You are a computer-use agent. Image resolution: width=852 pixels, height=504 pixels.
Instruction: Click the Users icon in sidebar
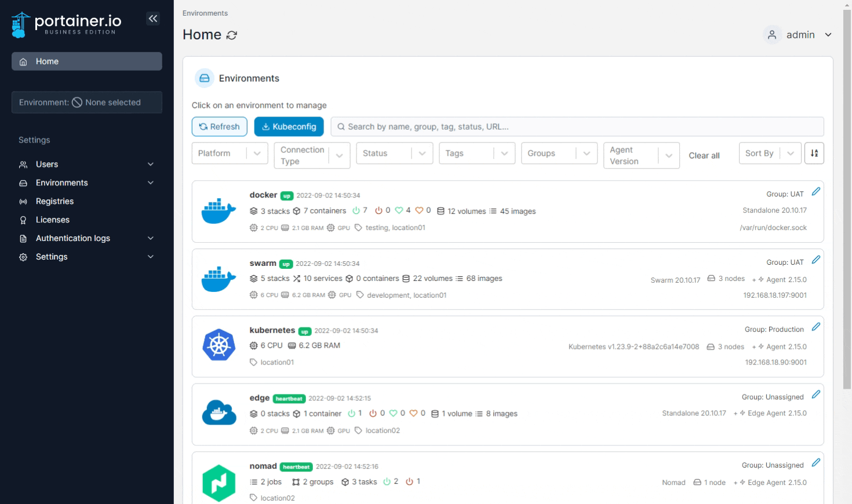(23, 165)
